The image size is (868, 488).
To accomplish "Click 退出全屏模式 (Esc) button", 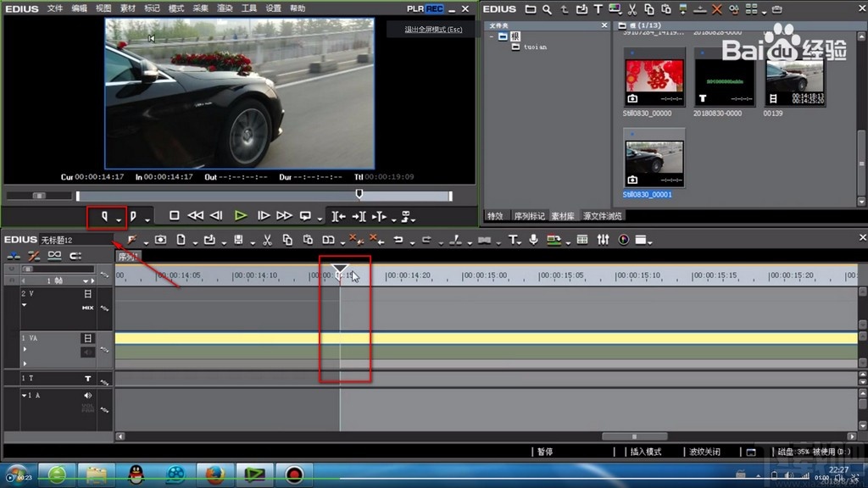I will pyautogui.click(x=433, y=30).
